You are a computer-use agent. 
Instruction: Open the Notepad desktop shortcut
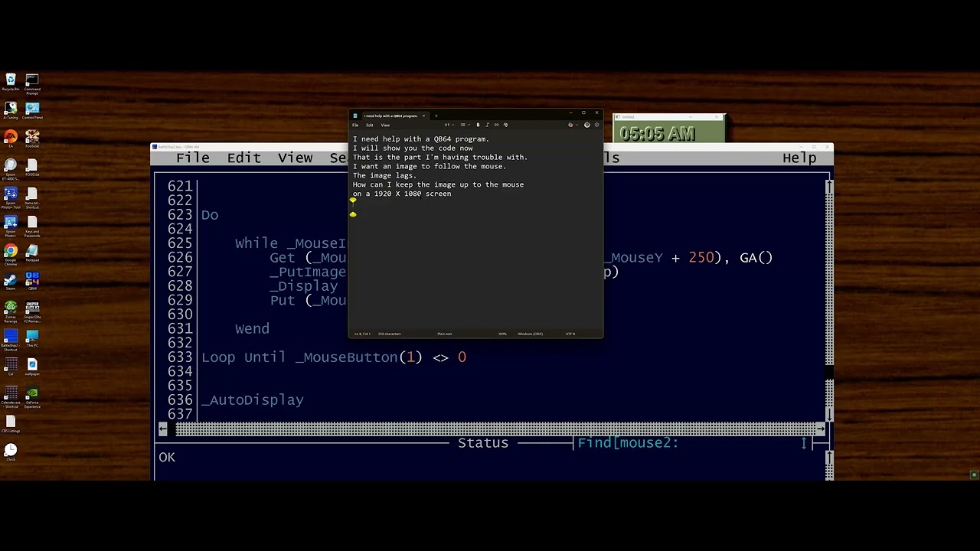[32, 253]
